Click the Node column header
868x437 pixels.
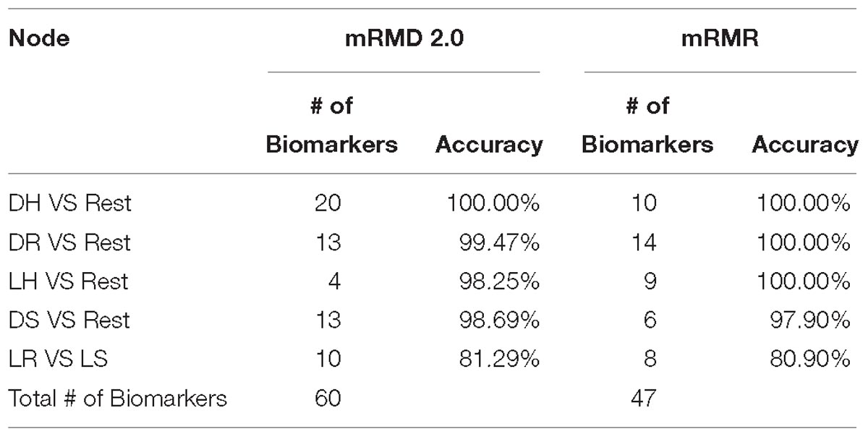[39, 38]
